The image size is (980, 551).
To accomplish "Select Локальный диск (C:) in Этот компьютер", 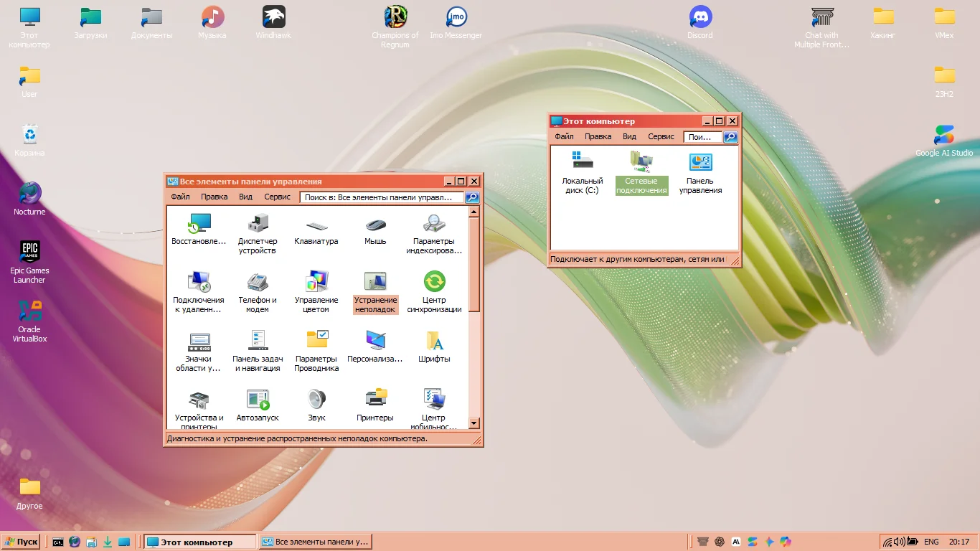I will pyautogui.click(x=583, y=173).
